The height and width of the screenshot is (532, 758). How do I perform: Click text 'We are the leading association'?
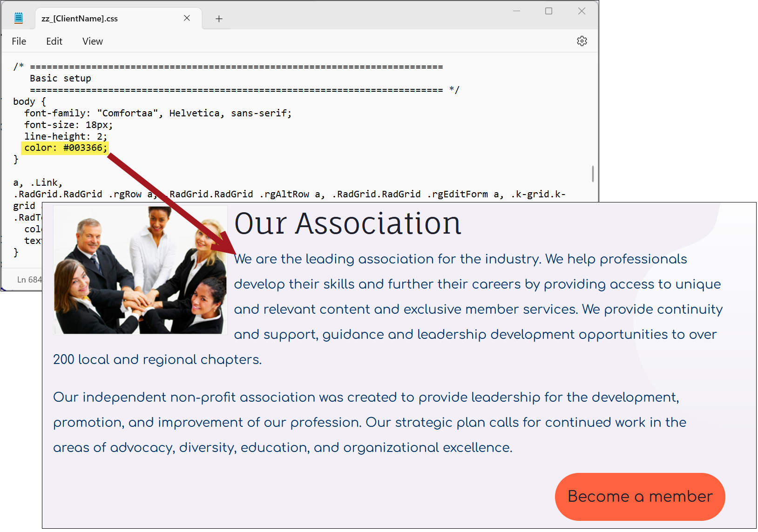pyautogui.click(x=334, y=259)
